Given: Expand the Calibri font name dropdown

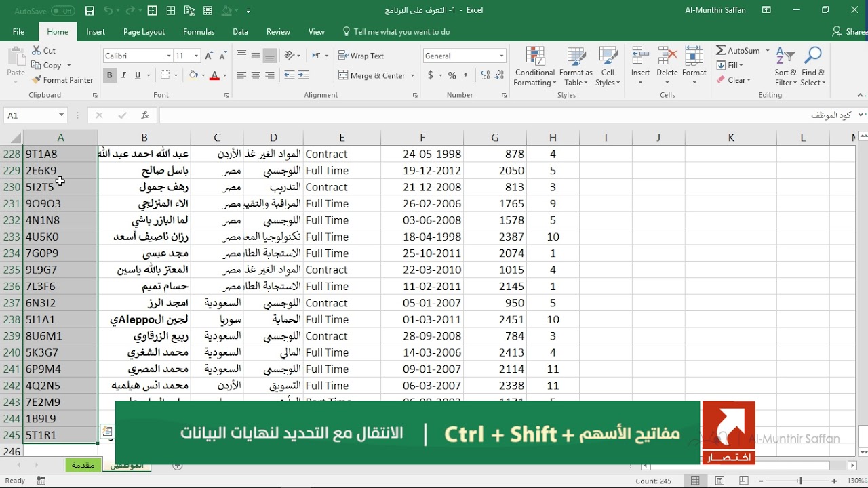Looking at the screenshot, I should (169, 56).
